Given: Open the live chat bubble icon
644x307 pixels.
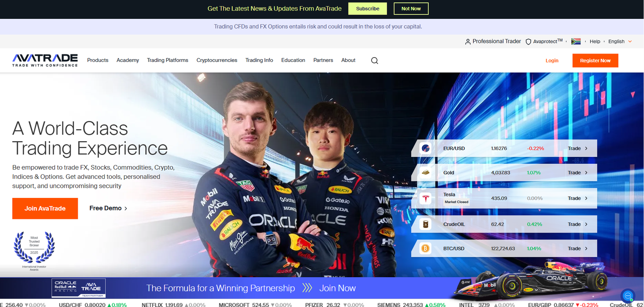Looking at the screenshot, I should point(627,296).
